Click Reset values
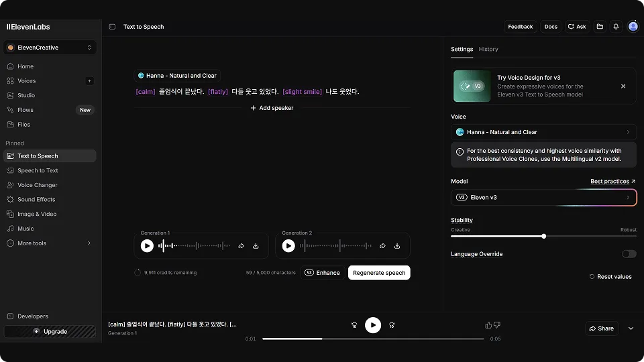Image resolution: width=644 pixels, height=362 pixels. (610, 277)
